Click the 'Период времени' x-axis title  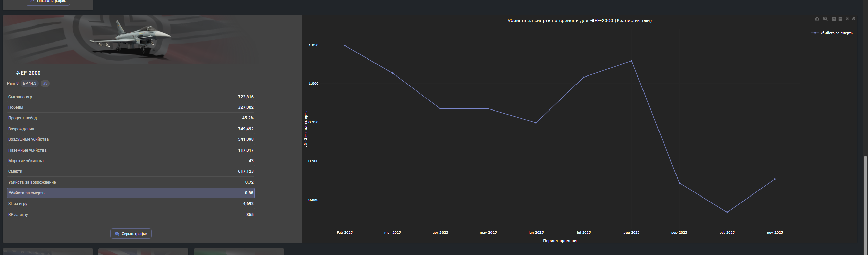(560, 241)
